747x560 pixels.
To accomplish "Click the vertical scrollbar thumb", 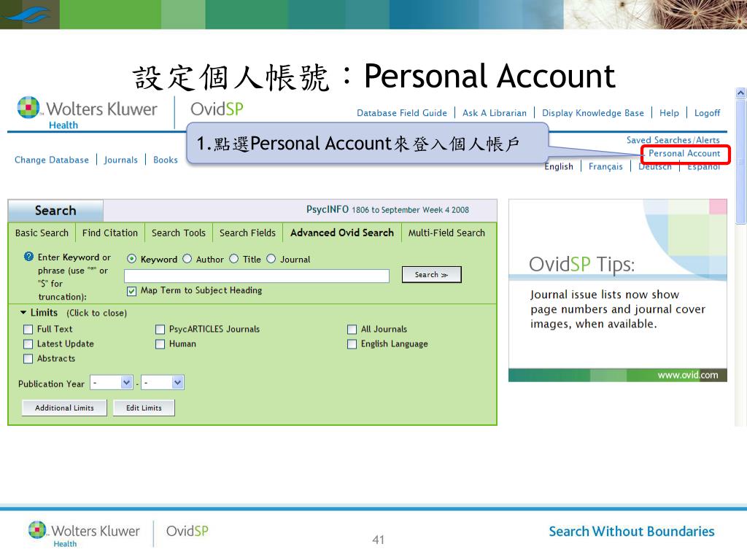I will coord(741,161).
